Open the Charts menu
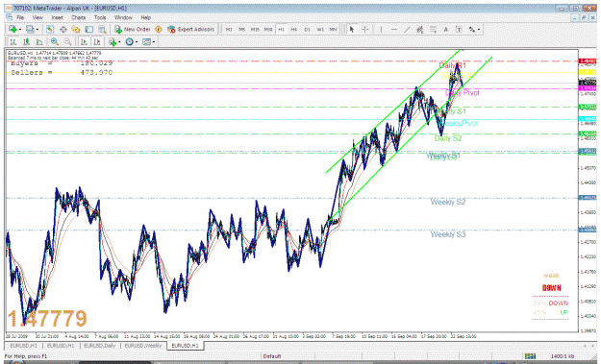This screenshot has width=601, height=364. (78, 17)
